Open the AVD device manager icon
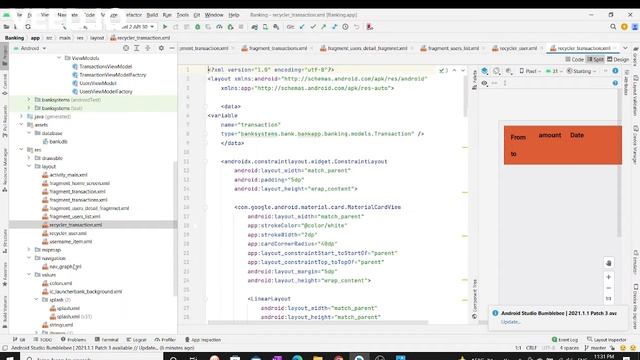640x360 pixels. coord(265,27)
